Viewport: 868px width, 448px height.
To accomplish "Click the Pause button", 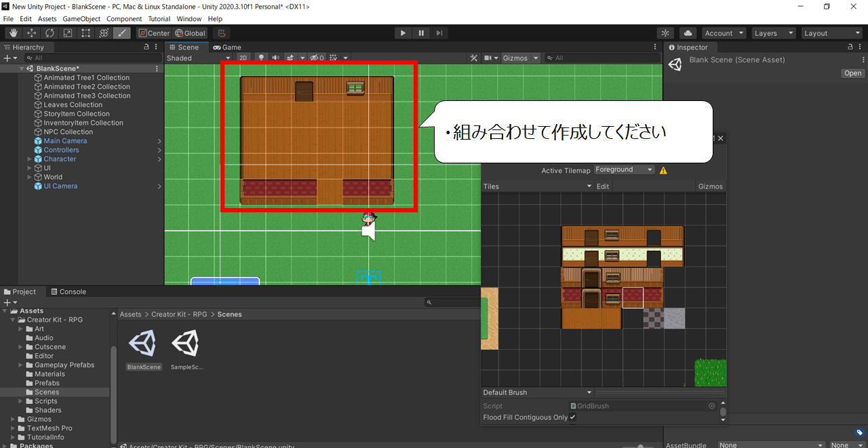I will pyautogui.click(x=421, y=33).
